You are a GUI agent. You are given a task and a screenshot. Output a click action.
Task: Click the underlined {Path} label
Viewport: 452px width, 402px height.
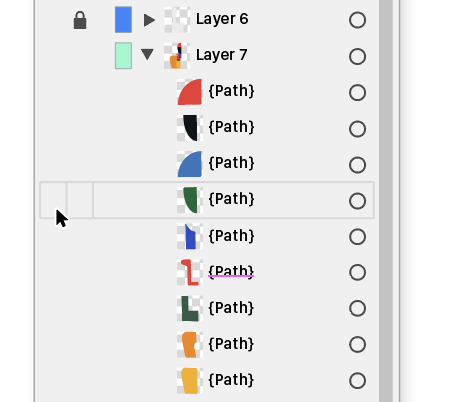231,271
